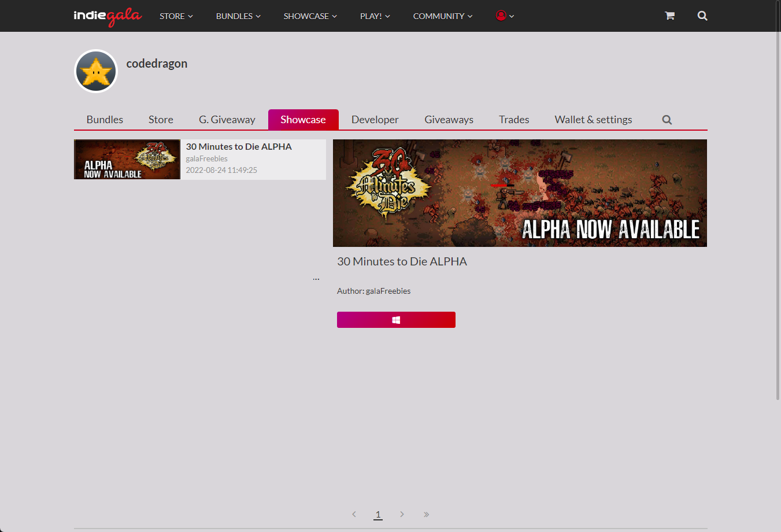Open the shopping cart icon

pyautogui.click(x=669, y=16)
